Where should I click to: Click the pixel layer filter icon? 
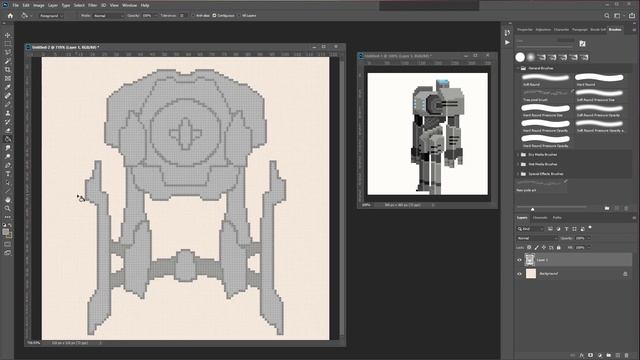(x=550, y=229)
